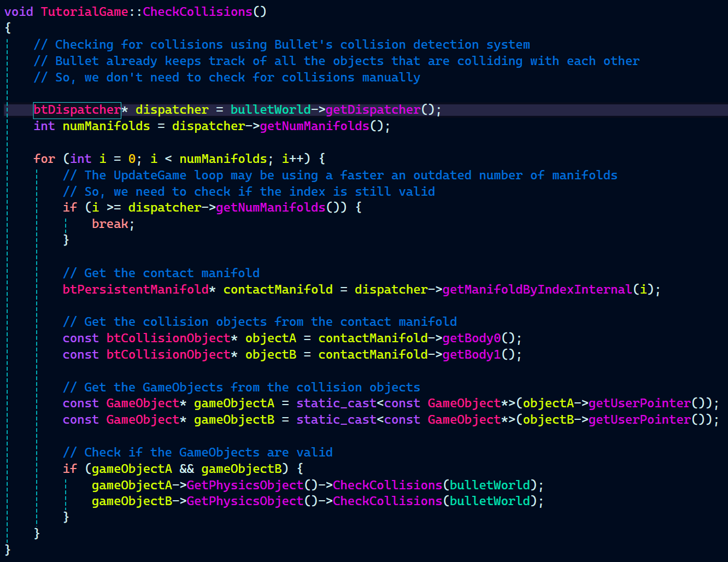Click the objectB variable declaration
Screen dimensions: 728x562
(271, 355)
